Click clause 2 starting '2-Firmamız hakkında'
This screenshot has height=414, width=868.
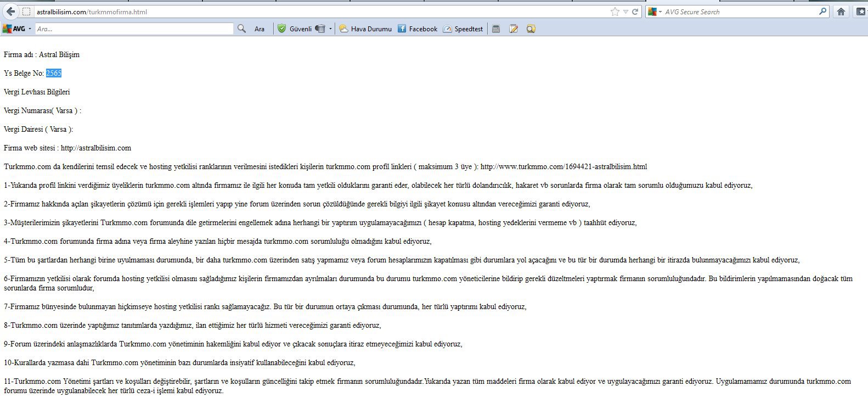click(x=297, y=204)
